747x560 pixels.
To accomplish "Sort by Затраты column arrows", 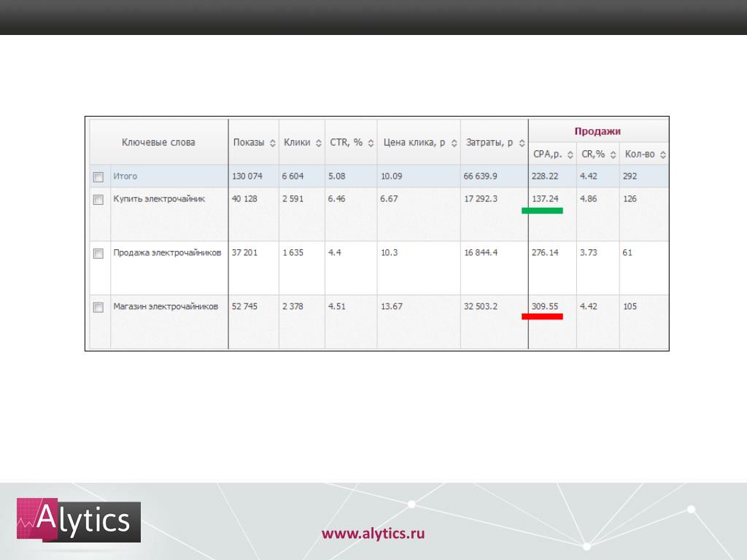I will [x=522, y=143].
